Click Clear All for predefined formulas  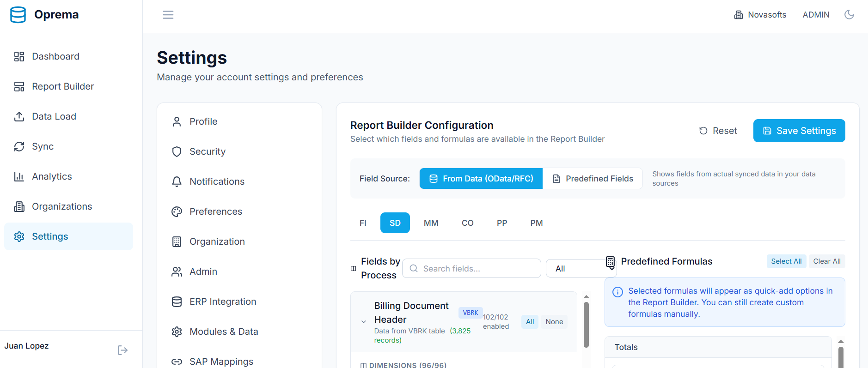coord(827,261)
